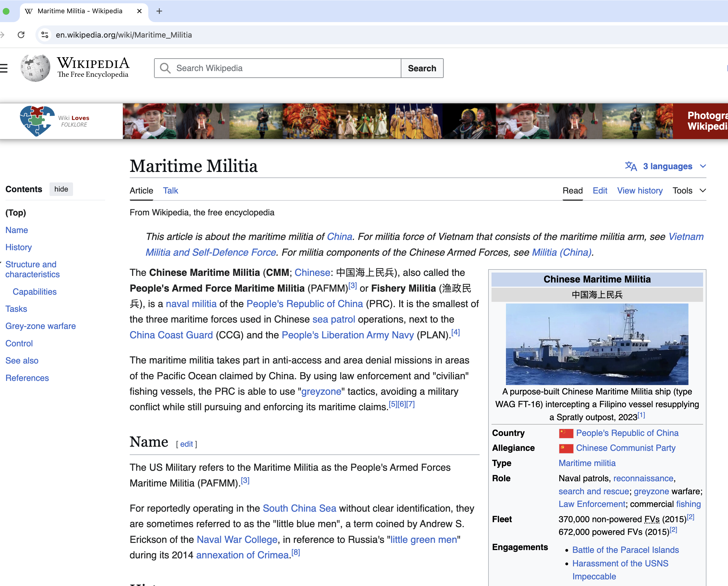This screenshot has width=728, height=586.
Task: Open the little green men link
Action: coord(424,540)
